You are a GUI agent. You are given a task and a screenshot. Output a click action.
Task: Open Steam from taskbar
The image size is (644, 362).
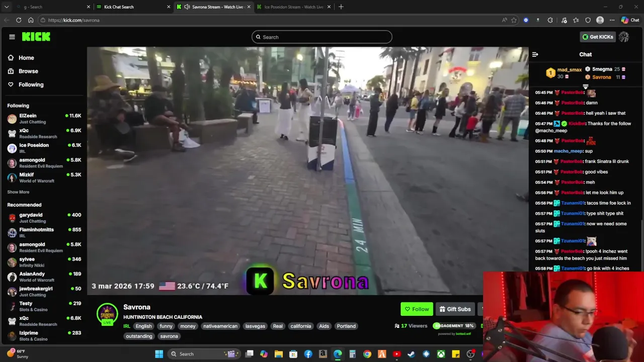(x=411, y=354)
